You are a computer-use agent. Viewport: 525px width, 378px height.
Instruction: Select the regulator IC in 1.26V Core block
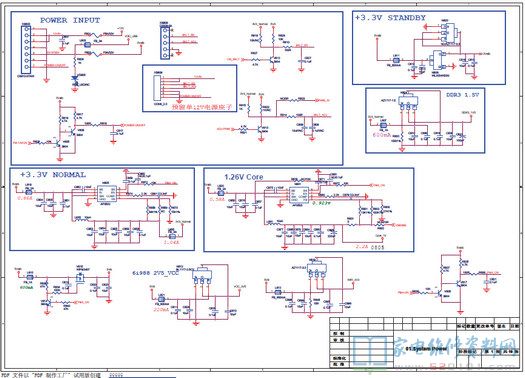[299, 195]
